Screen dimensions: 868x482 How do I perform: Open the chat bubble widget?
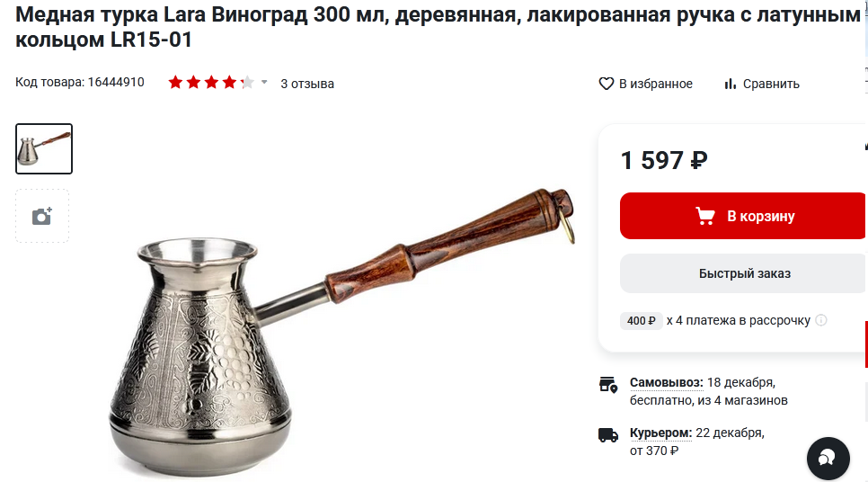828,459
